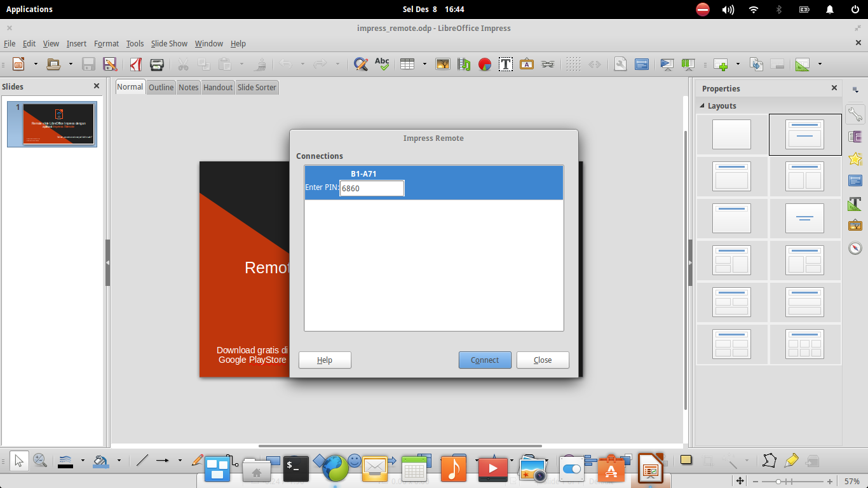The width and height of the screenshot is (868, 488).
Task: Open the Slide Show menu
Action: pyautogui.click(x=169, y=43)
